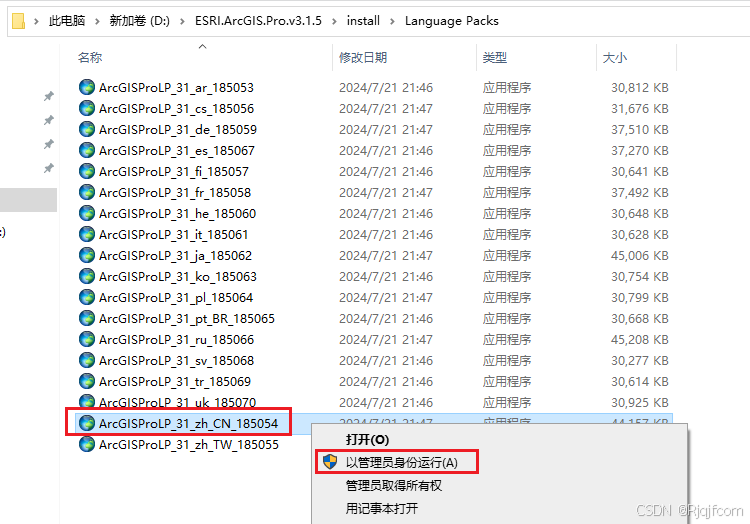Image resolution: width=750 pixels, height=524 pixels.
Task: Click the third pin icon in sidebar
Action: pos(48,144)
